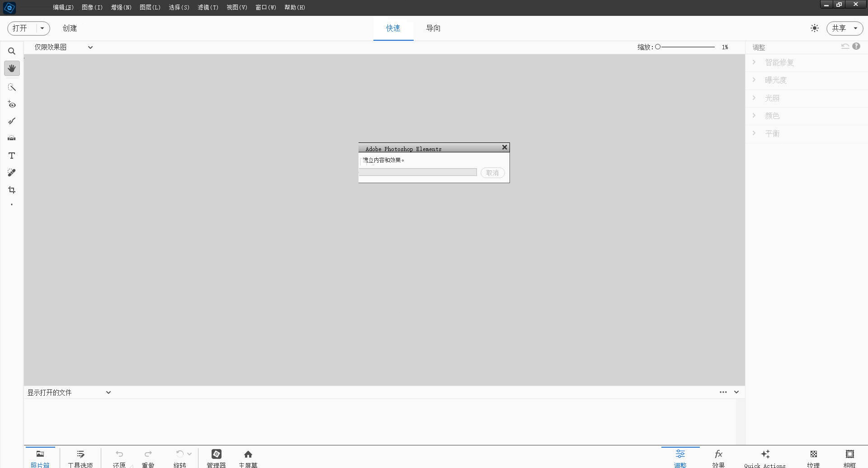Select the Zoom tool
This screenshot has width=868, height=468.
click(x=12, y=51)
